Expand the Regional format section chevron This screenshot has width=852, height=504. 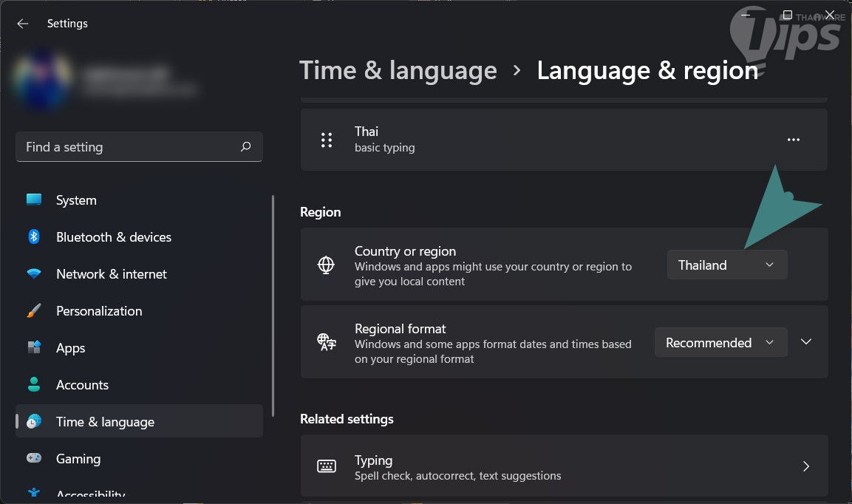tap(806, 342)
